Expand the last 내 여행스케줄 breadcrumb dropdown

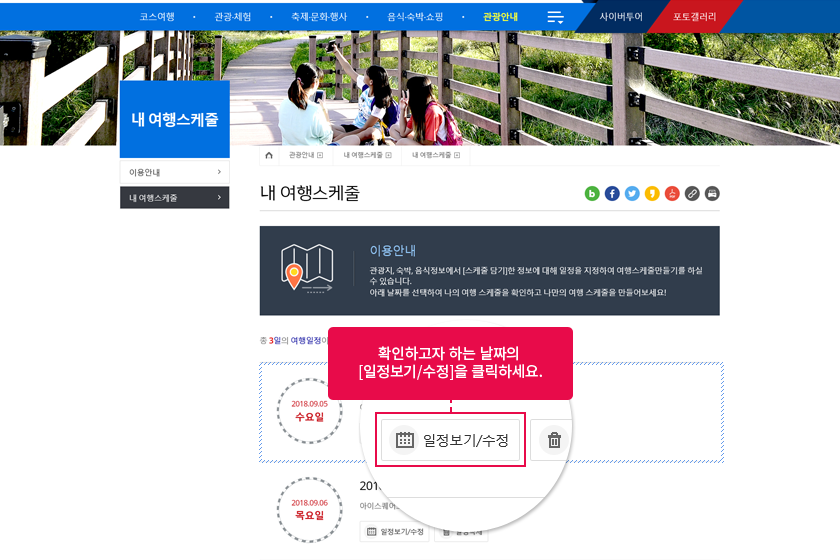pos(435,156)
